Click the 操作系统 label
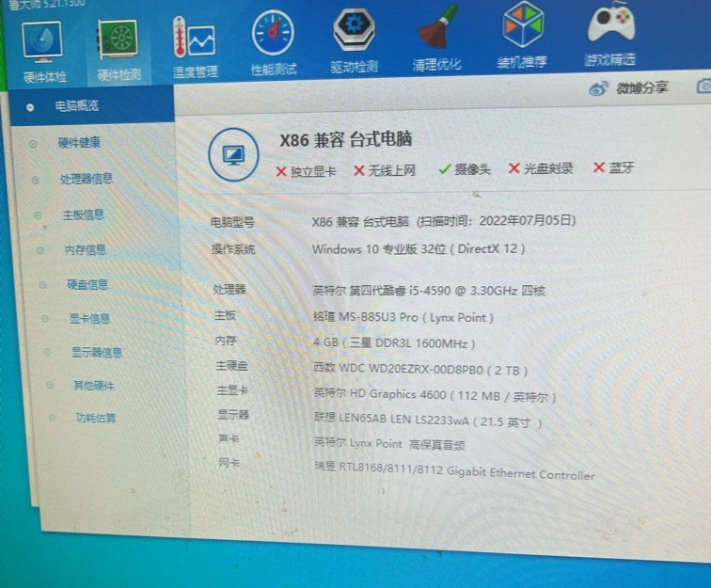Image resolution: width=711 pixels, height=588 pixels. [x=233, y=249]
